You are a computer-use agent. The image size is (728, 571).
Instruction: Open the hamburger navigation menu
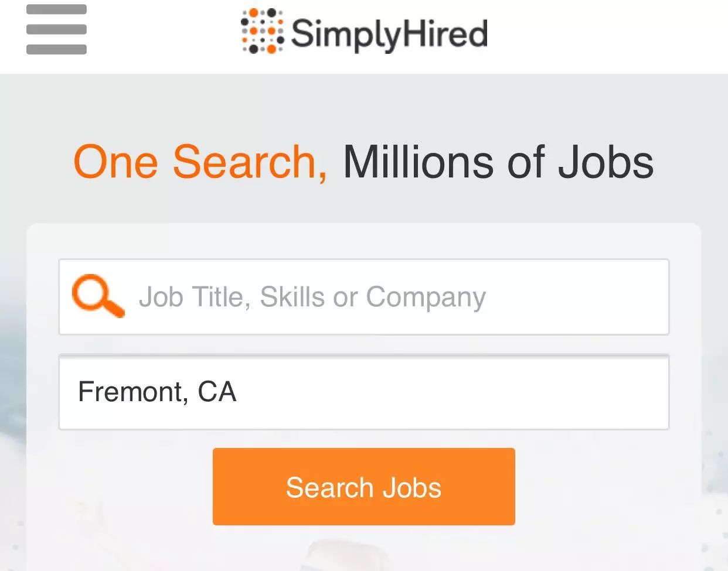coord(56,29)
